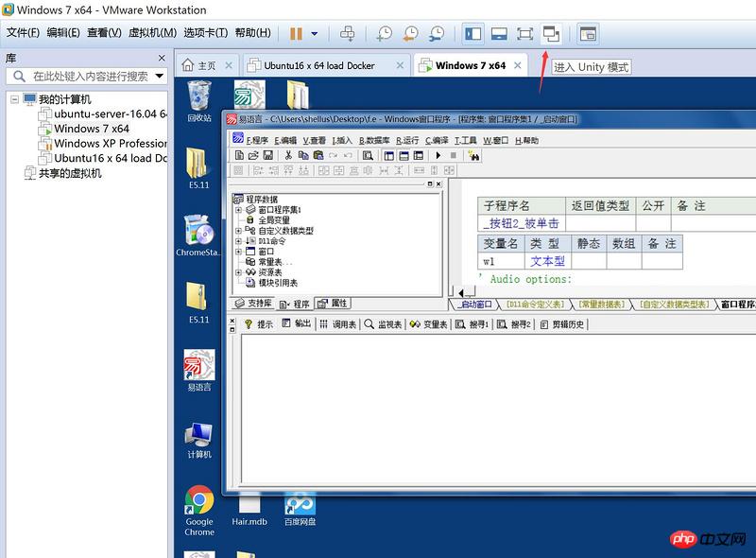Expand the Dll命令 tree node
The image size is (756, 558).
(x=238, y=241)
